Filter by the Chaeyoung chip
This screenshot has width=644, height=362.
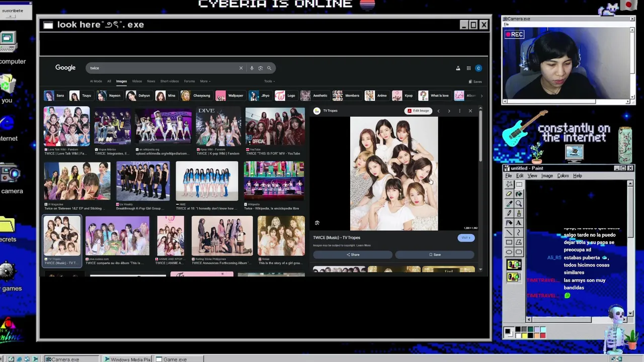[x=196, y=96]
